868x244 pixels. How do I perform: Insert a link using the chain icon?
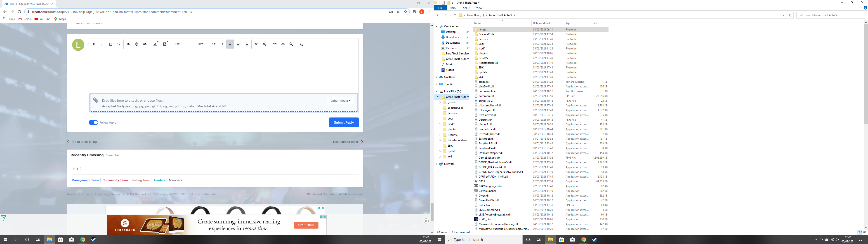click(x=128, y=44)
